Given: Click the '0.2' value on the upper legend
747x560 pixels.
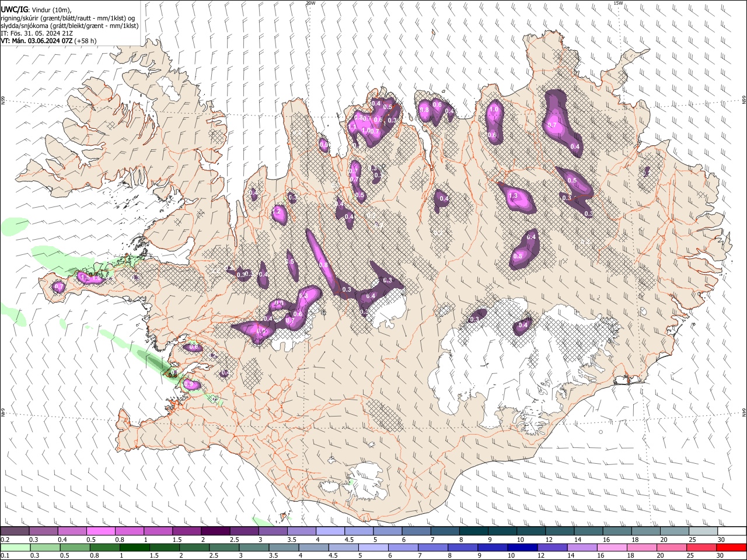Looking at the screenshot, I should [5, 540].
